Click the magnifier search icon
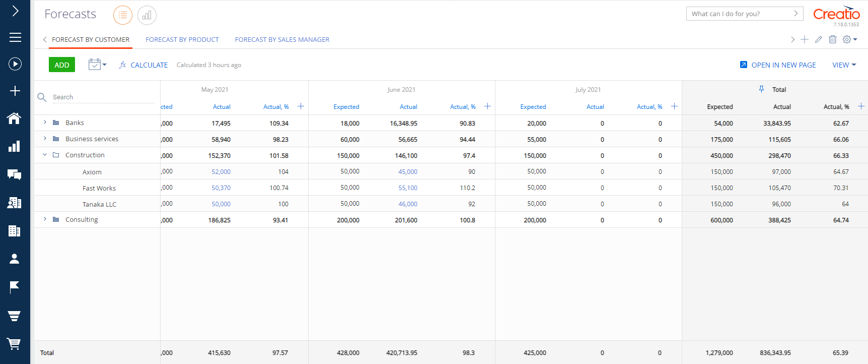The width and height of the screenshot is (868, 364). pos(42,97)
